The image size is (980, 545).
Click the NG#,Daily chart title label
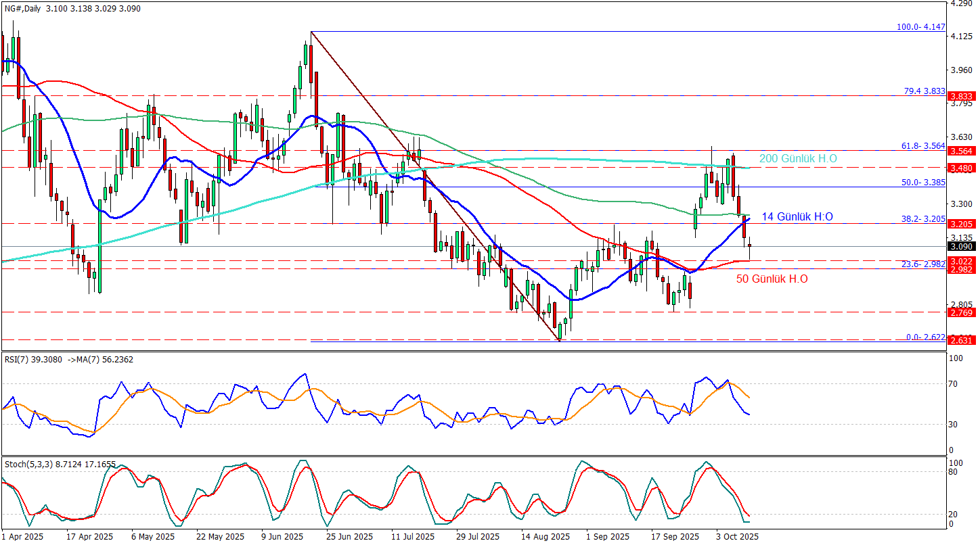pyautogui.click(x=24, y=6)
